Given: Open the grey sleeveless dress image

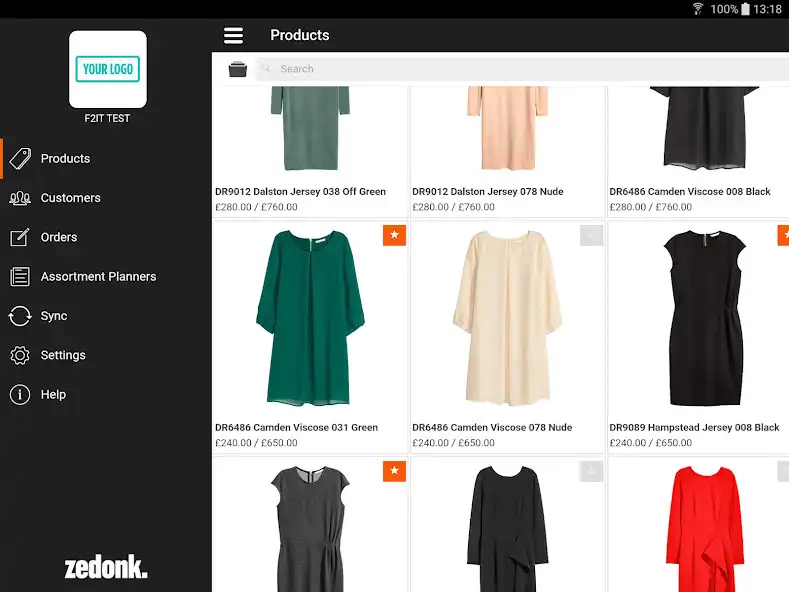Looking at the screenshot, I should click(310, 529).
